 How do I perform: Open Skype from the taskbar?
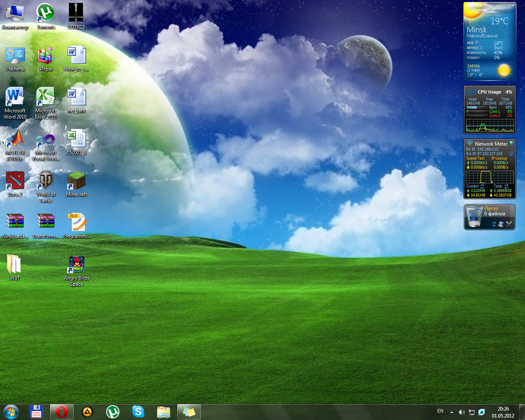coord(138,411)
